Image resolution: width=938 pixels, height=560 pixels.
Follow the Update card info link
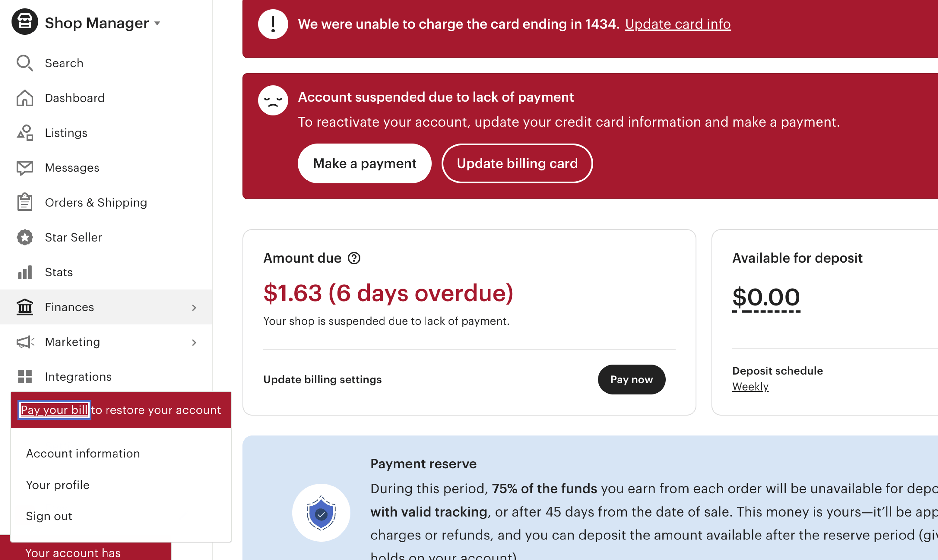tap(678, 24)
